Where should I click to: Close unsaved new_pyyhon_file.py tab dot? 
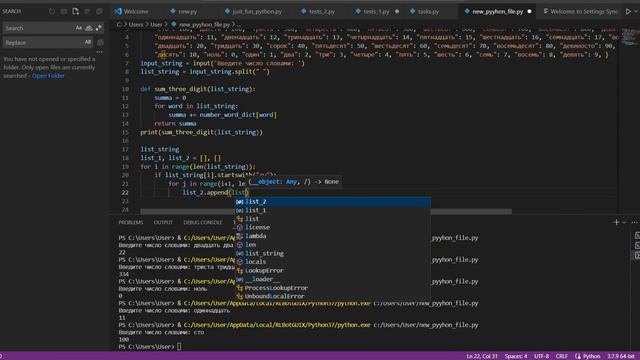(529, 11)
